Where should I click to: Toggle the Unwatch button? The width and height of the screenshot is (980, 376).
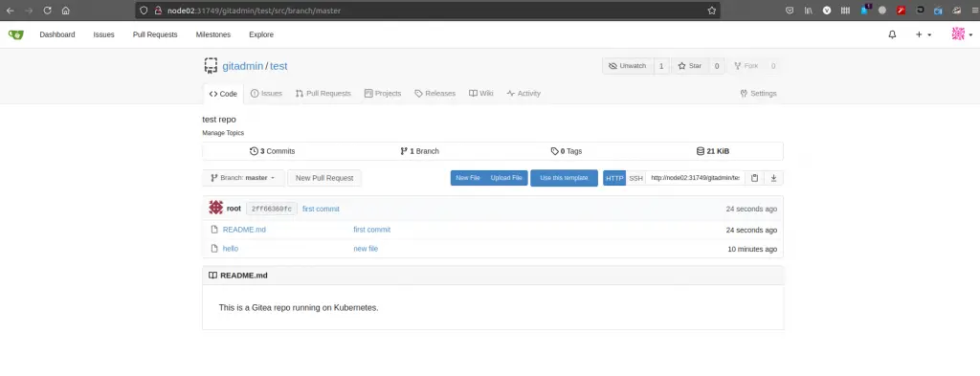pos(628,66)
